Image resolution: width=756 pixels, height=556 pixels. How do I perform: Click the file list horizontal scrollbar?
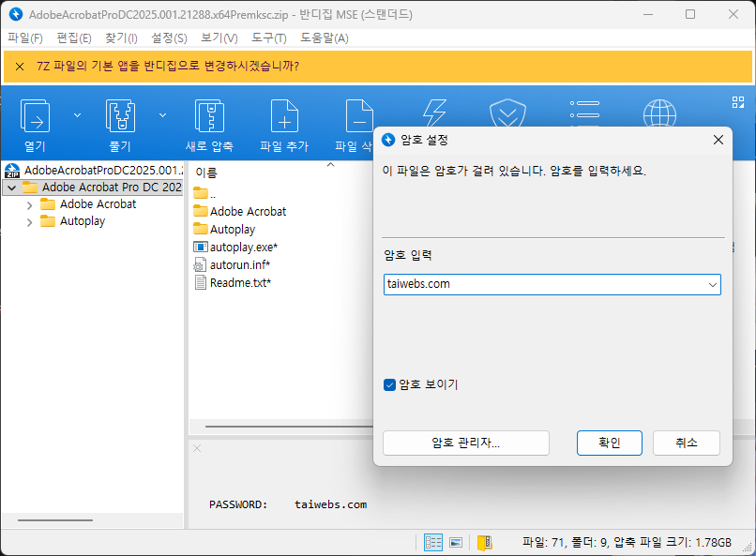(289, 427)
